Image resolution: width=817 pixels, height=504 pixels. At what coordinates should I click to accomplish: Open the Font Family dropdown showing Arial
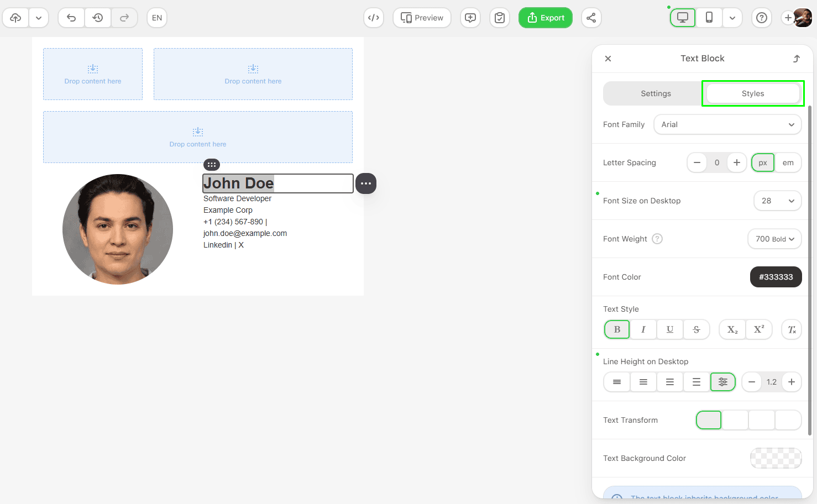[727, 124]
